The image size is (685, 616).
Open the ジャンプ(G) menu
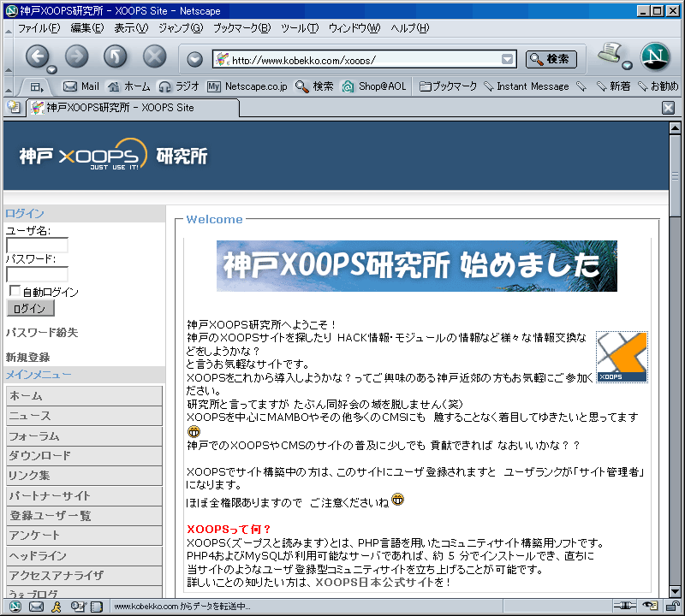tap(181, 28)
